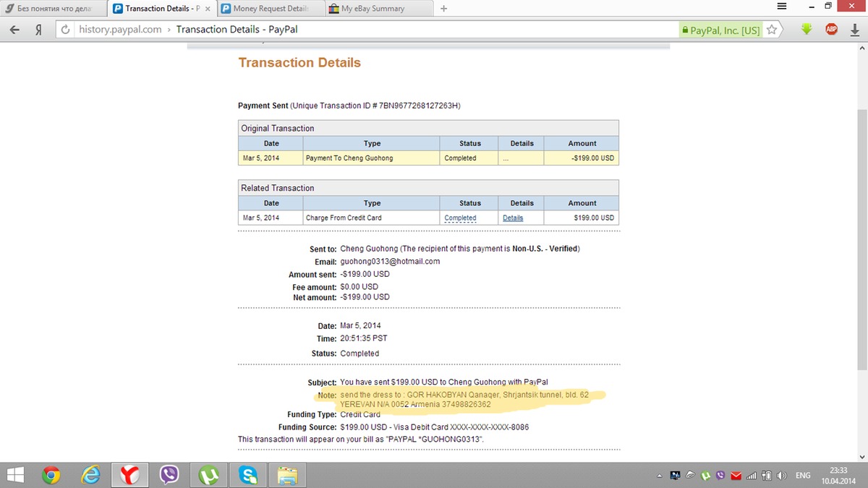This screenshot has height=488, width=868.
Task: Click the '...' details cell of the original transaction
Action: point(522,158)
